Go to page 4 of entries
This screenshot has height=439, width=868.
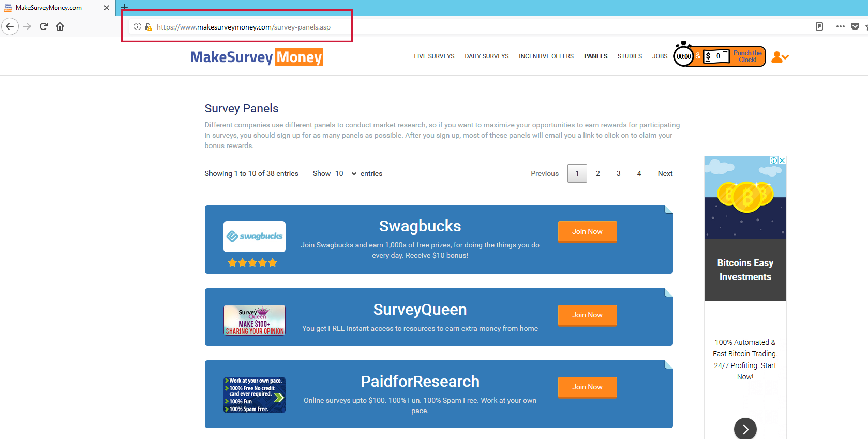639,173
